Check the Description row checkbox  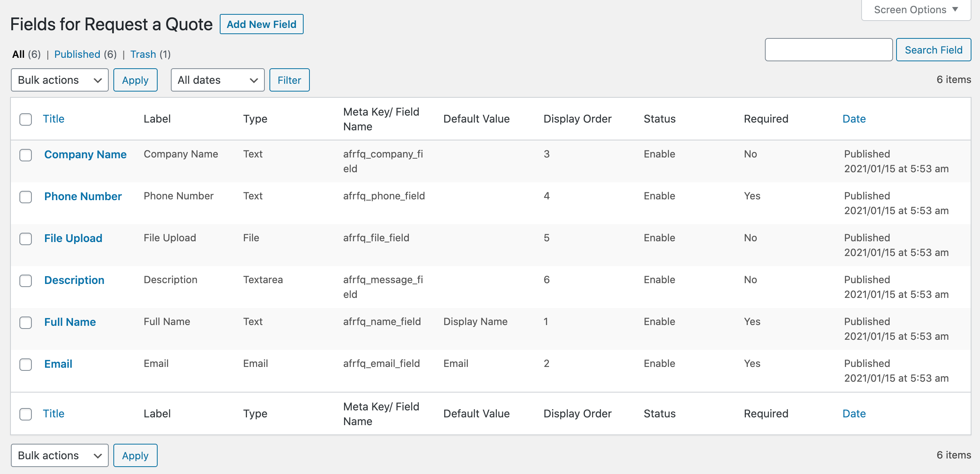tap(26, 280)
